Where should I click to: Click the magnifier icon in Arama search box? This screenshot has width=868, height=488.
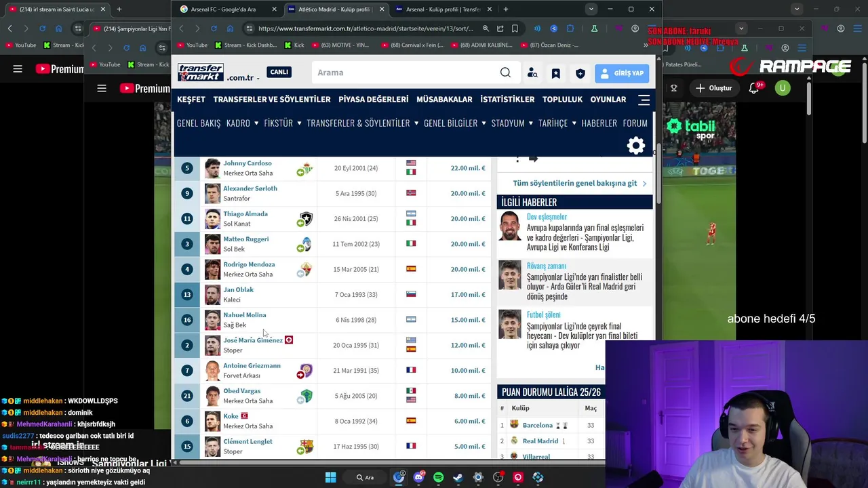tap(505, 73)
